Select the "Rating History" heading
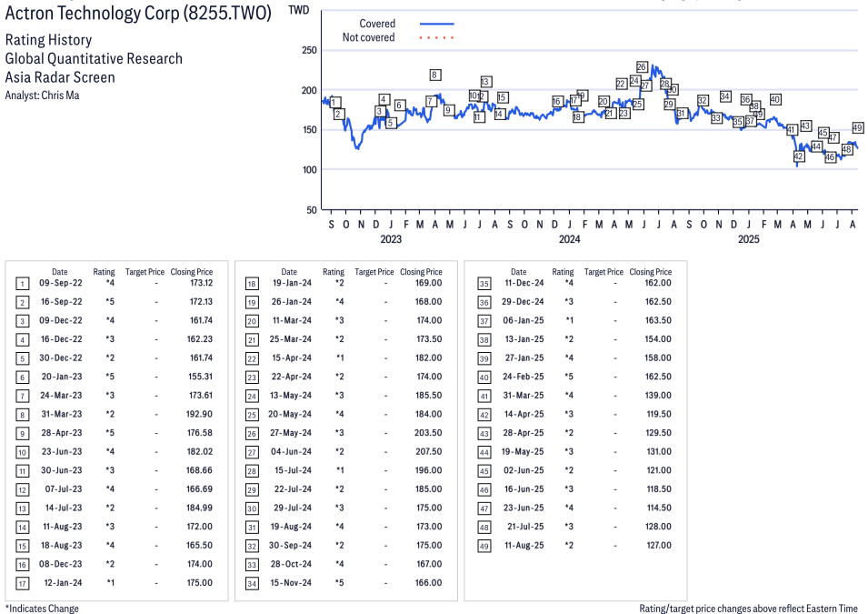The height and width of the screenshot is (614, 868). tap(49, 40)
